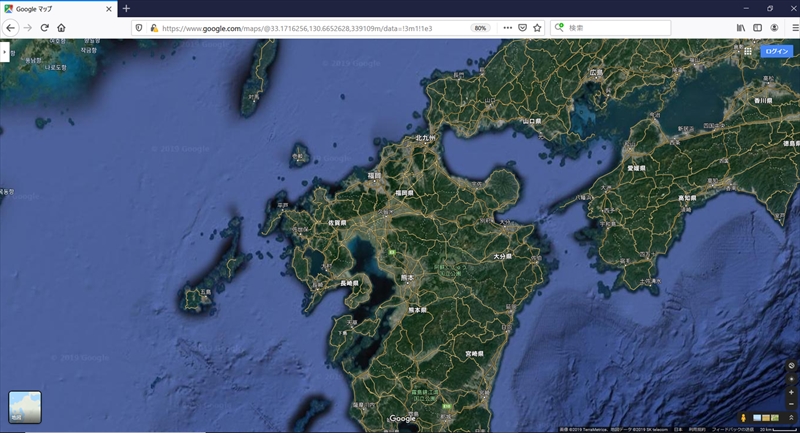Click the 愛媛県 prefecture label
Viewport: 800px width, 433px height.
click(636, 168)
